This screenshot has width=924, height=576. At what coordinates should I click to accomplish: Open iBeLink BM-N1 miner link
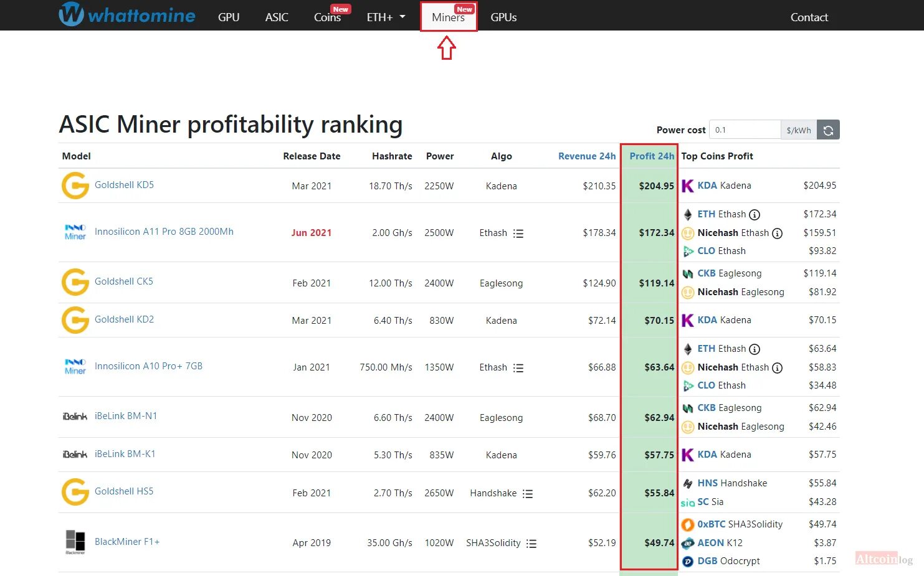click(x=126, y=416)
